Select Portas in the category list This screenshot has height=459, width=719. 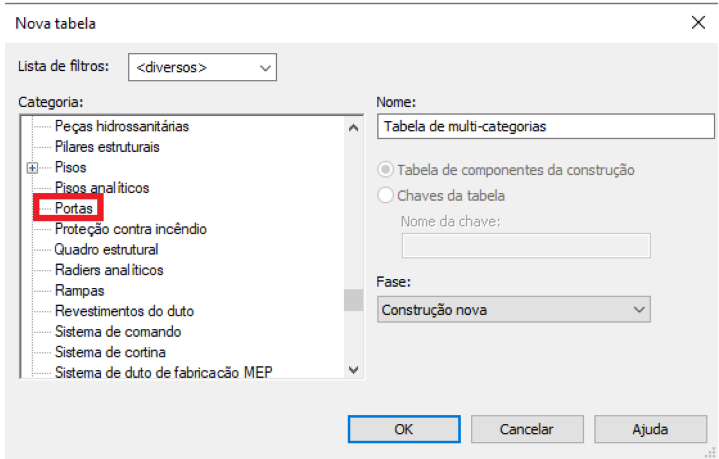point(73,208)
